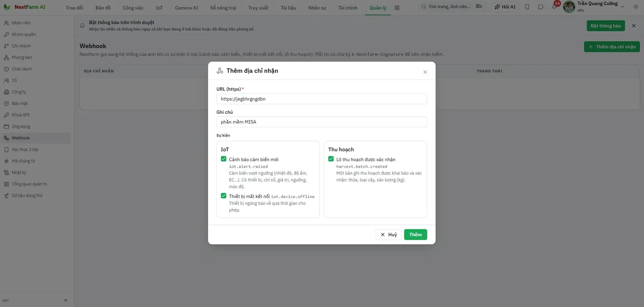This screenshot has width=644, height=307.
Task: Open the Hỏi AI assistant button
Action: point(505,7)
